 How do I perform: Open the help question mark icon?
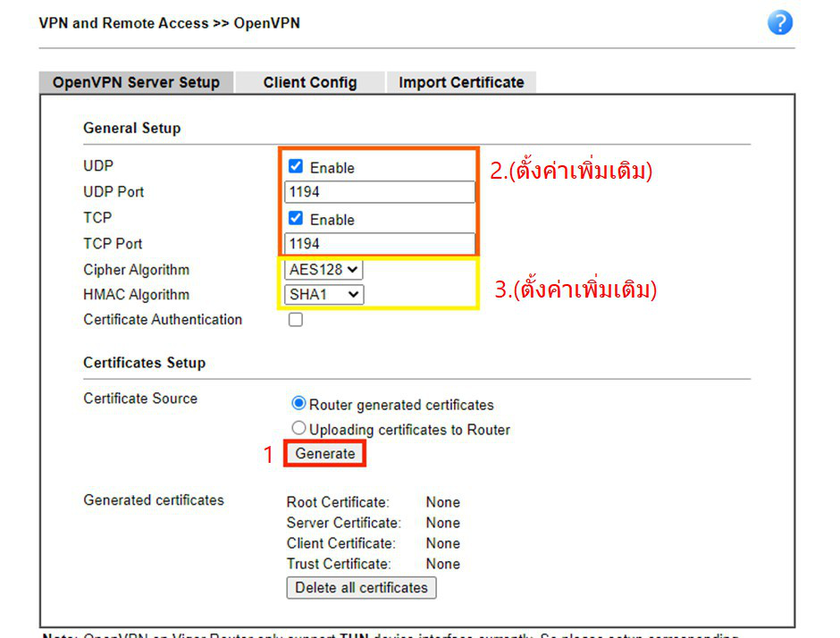point(779,22)
